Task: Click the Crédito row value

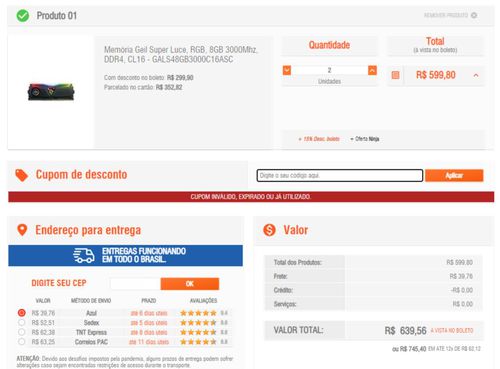Action: 462,290
